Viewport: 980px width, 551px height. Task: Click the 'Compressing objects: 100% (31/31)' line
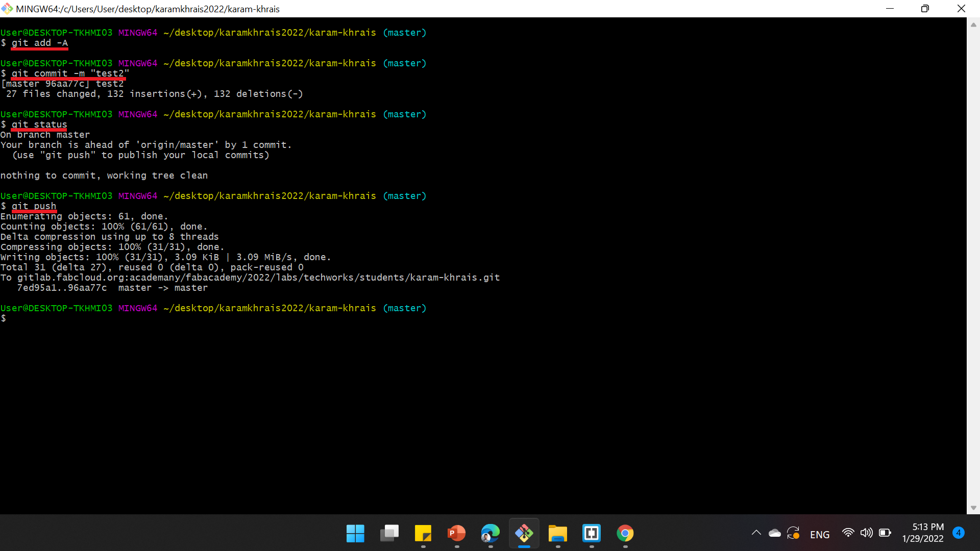112,247
